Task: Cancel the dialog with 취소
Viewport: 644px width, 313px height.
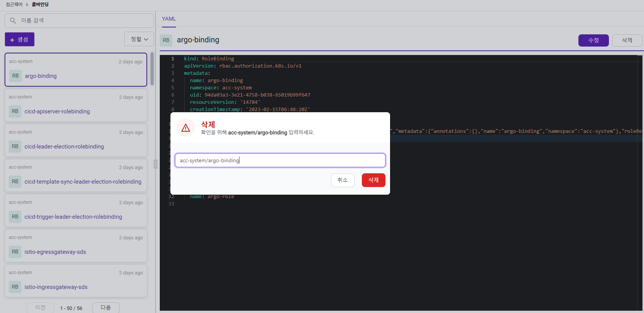Action: [343, 180]
